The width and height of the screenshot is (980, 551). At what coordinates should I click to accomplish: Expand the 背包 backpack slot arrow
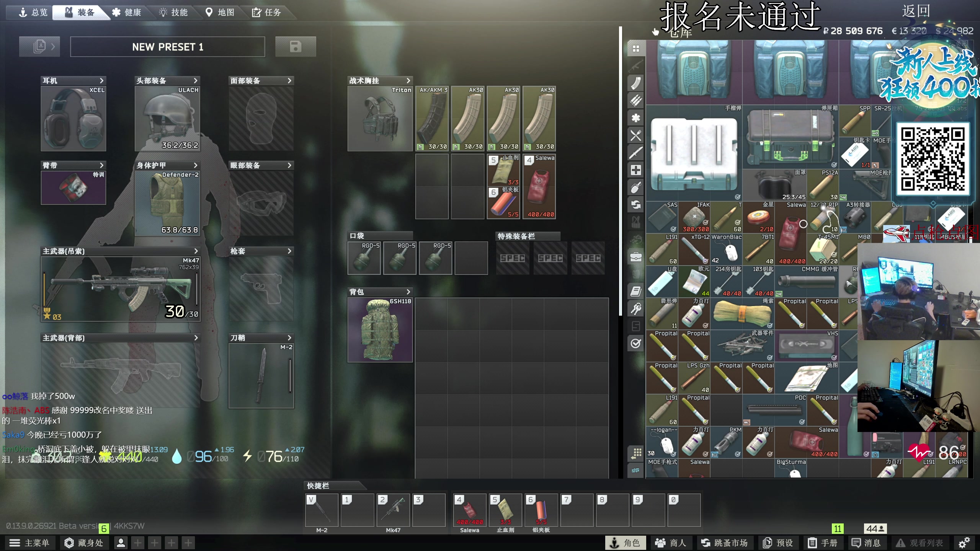(408, 292)
